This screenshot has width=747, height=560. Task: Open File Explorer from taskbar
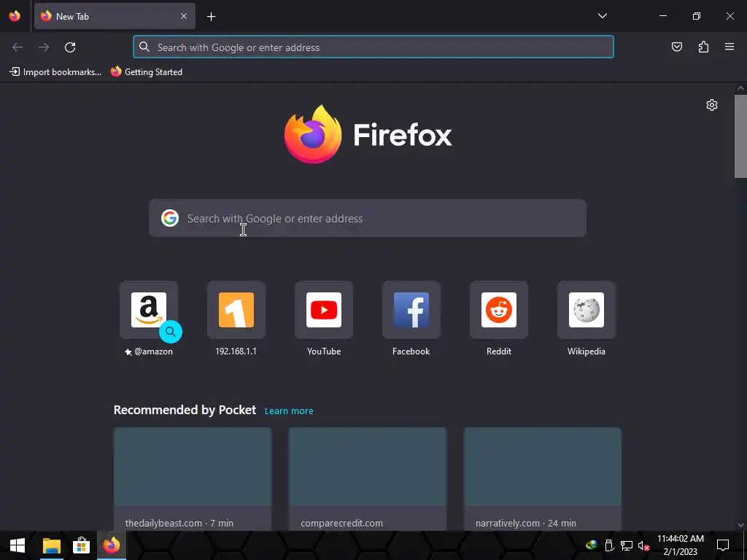pyautogui.click(x=52, y=545)
